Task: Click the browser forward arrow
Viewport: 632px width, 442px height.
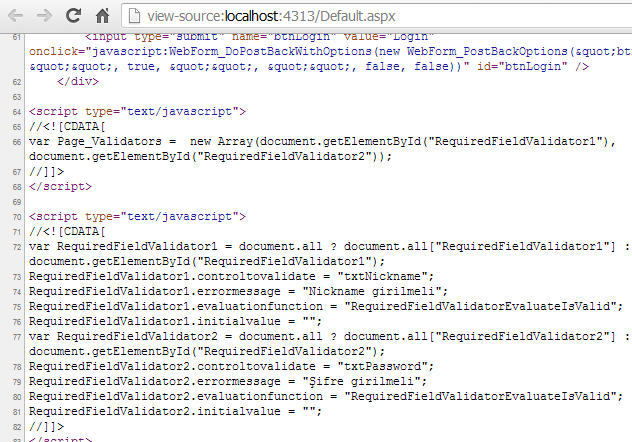Action: pyautogui.click(x=43, y=17)
